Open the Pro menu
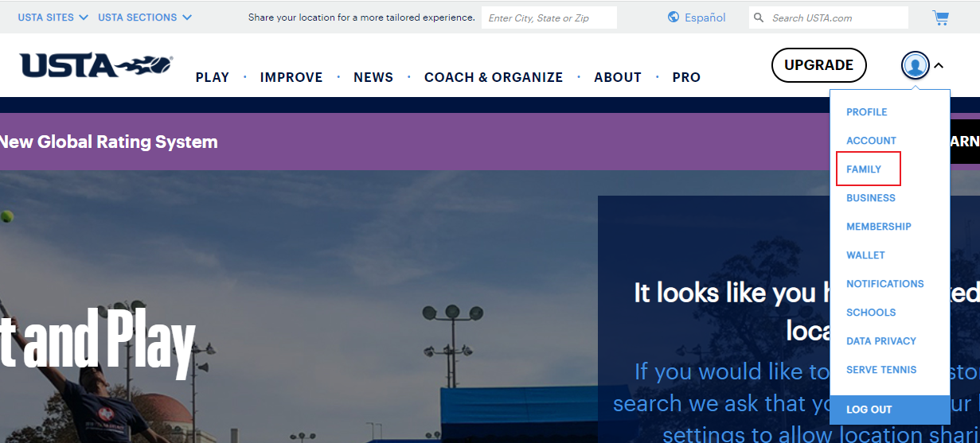This screenshot has width=980, height=443. (x=686, y=77)
